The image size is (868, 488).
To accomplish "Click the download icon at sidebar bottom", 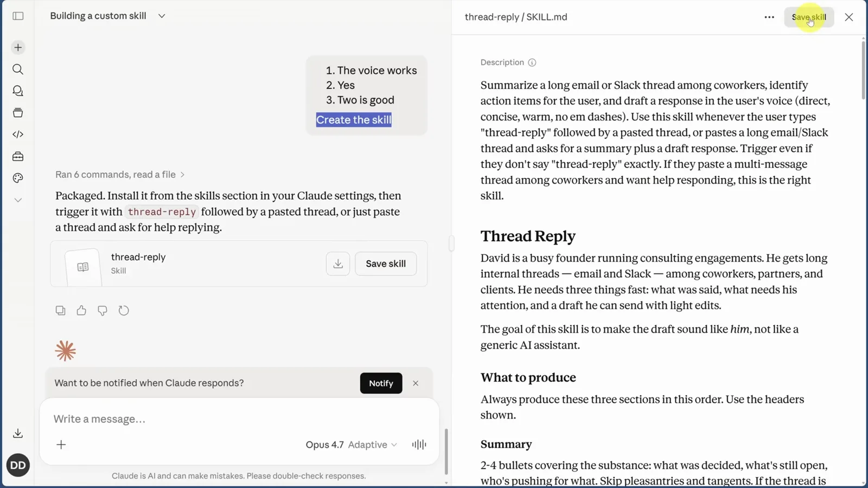I will click(18, 433).
